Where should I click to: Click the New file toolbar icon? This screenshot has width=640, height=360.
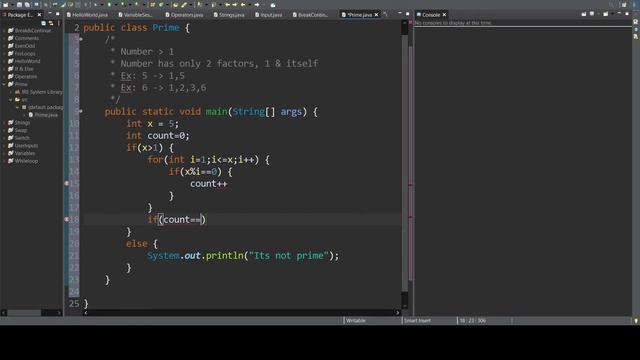tap(6, 4)
